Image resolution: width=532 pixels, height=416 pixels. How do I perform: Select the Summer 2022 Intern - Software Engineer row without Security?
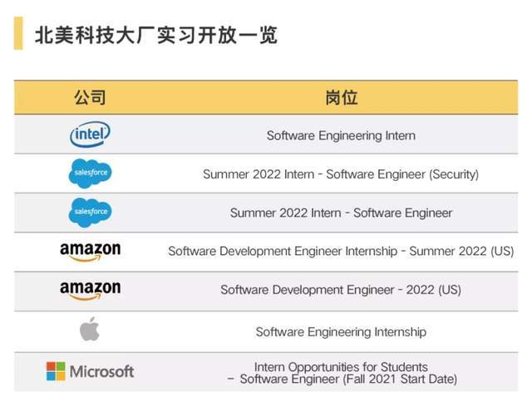pyautogui.click(x=341, y=213)
